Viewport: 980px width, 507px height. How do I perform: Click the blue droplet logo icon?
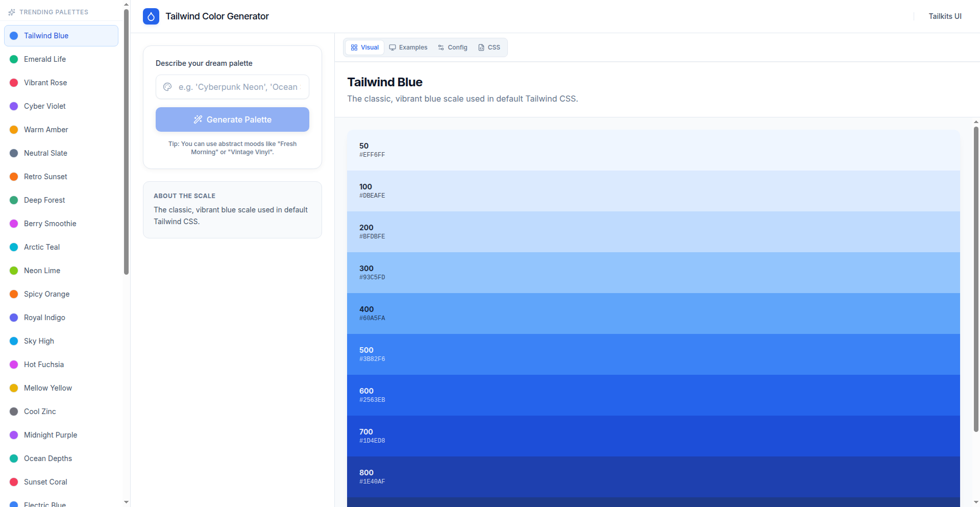[x=151, y=16]
